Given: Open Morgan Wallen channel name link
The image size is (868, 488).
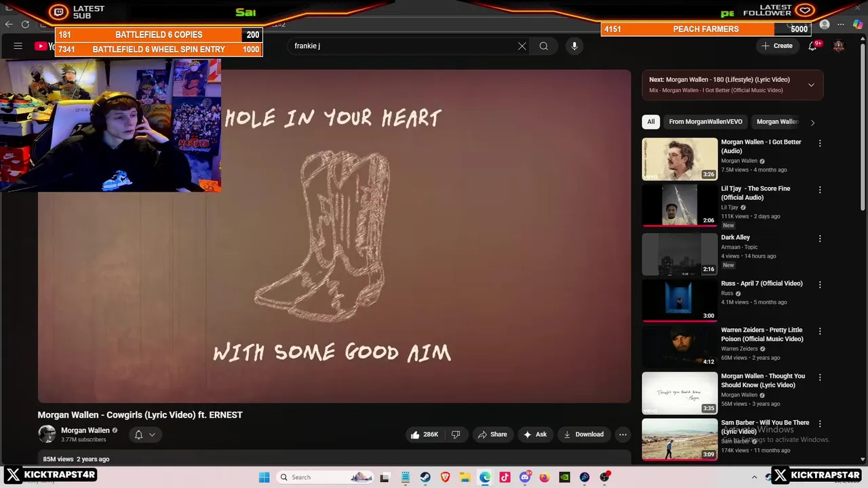Looking at the screenshot, I should click(85, 430).
